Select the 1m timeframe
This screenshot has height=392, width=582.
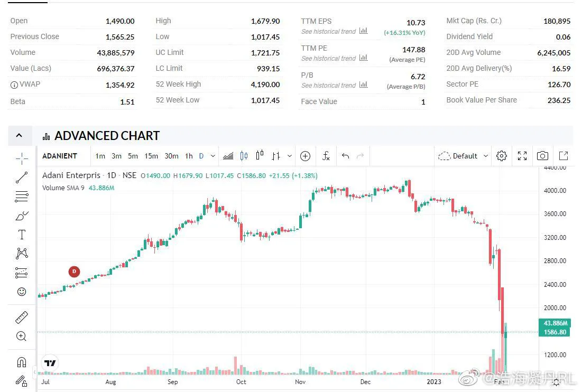tap(100, 156)
